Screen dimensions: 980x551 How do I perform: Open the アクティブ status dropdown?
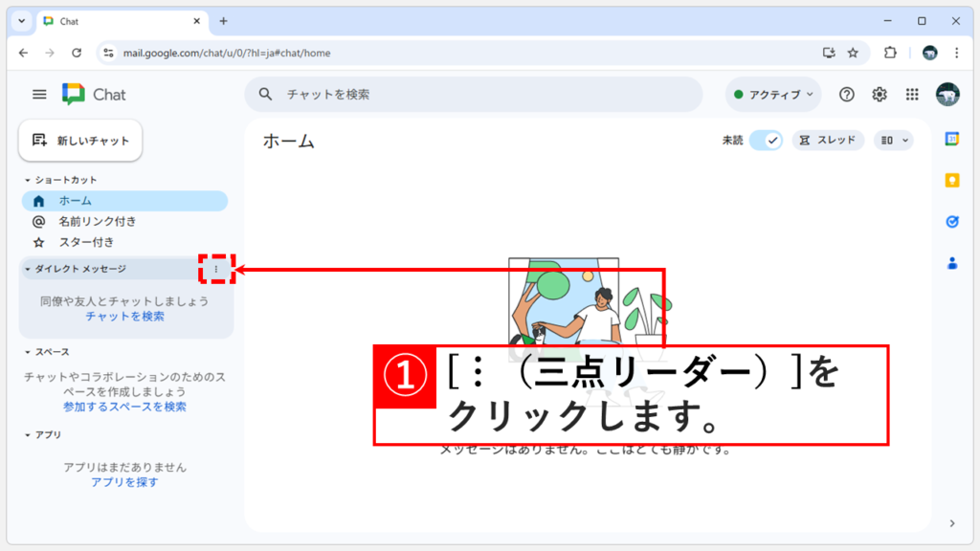coord(772,94)
